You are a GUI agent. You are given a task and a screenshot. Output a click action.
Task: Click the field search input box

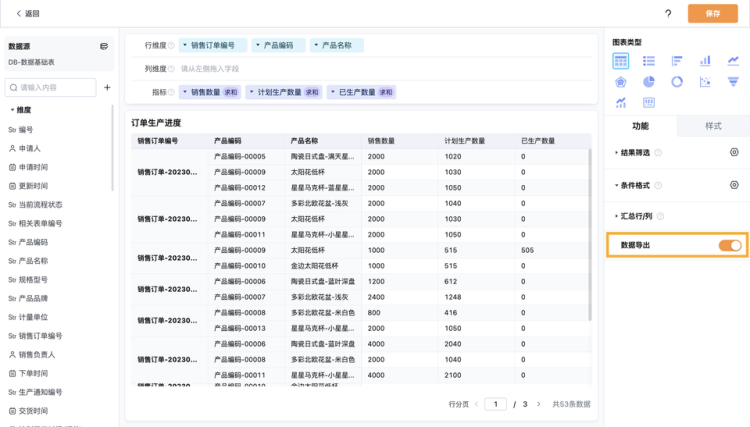pos(52,88)
